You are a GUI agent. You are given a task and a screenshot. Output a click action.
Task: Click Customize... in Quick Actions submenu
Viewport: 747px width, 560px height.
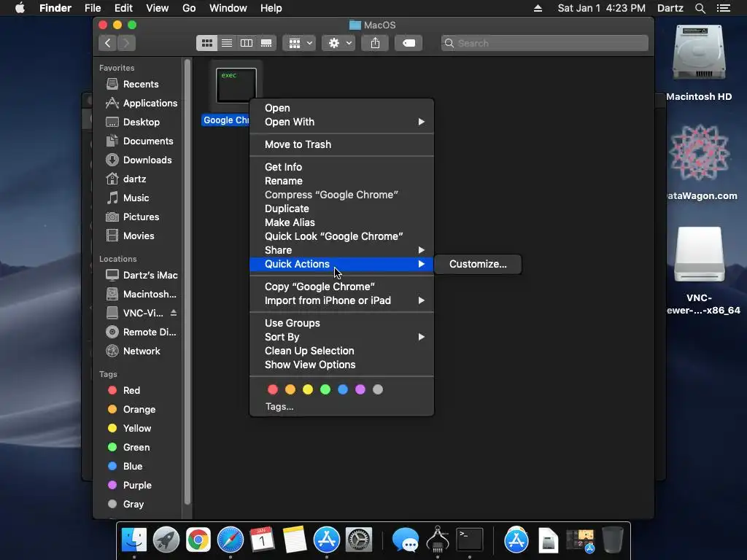(478, 264)
